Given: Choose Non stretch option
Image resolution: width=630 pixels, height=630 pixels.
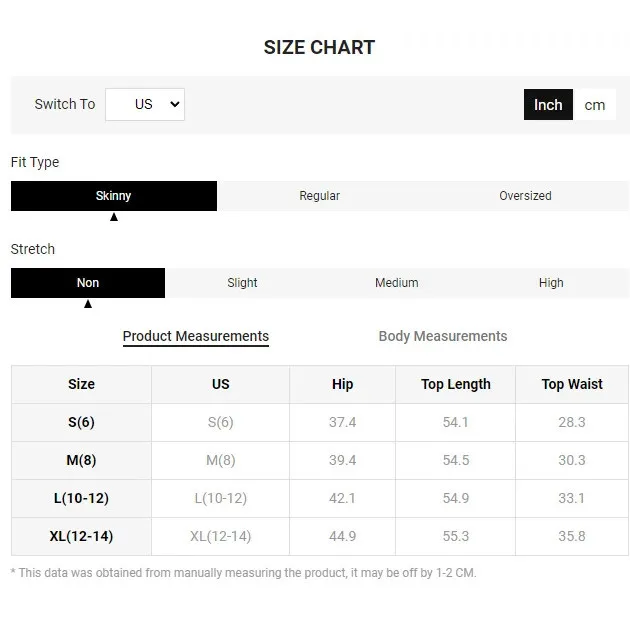Looking at the screenshot, I should [x=88, y=283].
